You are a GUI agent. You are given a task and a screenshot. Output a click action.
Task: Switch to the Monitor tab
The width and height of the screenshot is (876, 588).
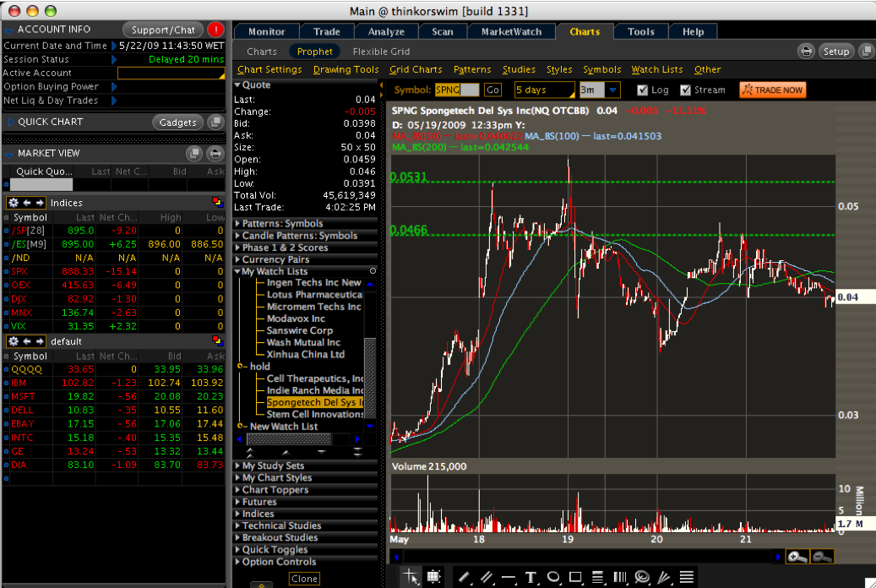[x=266, y=32]
